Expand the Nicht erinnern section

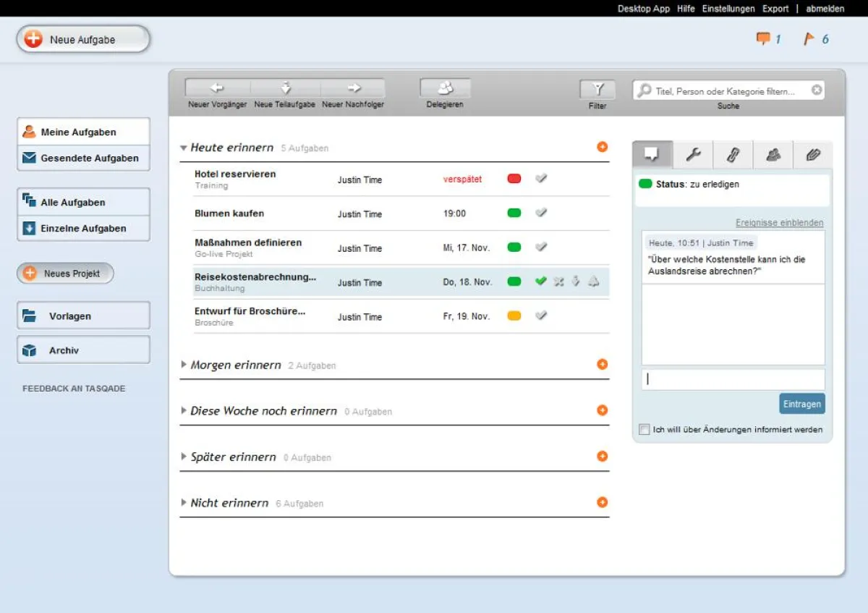(184, 502)
